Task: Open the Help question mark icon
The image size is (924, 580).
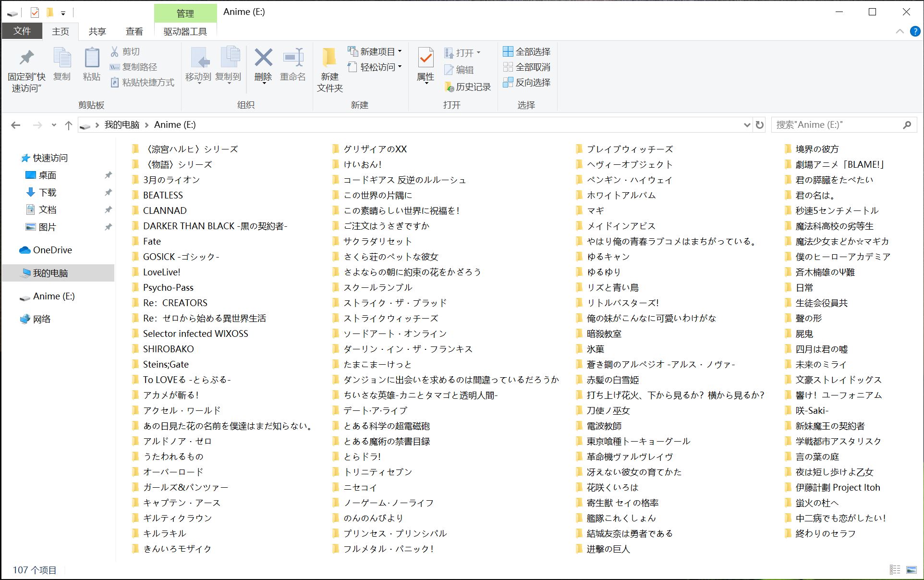Action: [x=915, y=31]
